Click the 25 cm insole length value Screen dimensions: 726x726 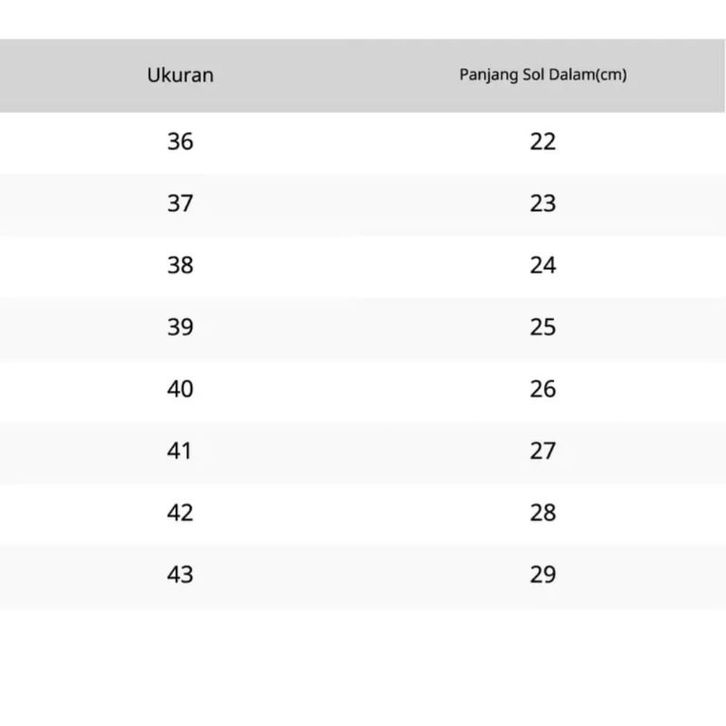[x=543, y=328]
